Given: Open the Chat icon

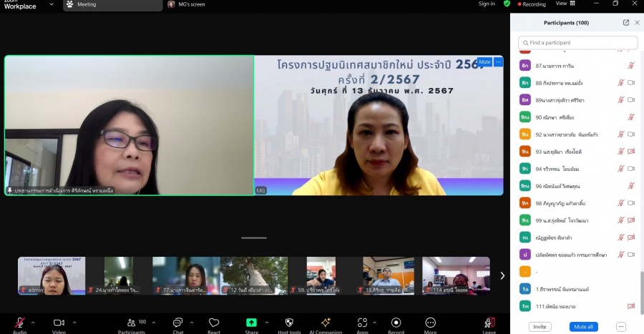Looking at the screenshot, I should point(177,323).
